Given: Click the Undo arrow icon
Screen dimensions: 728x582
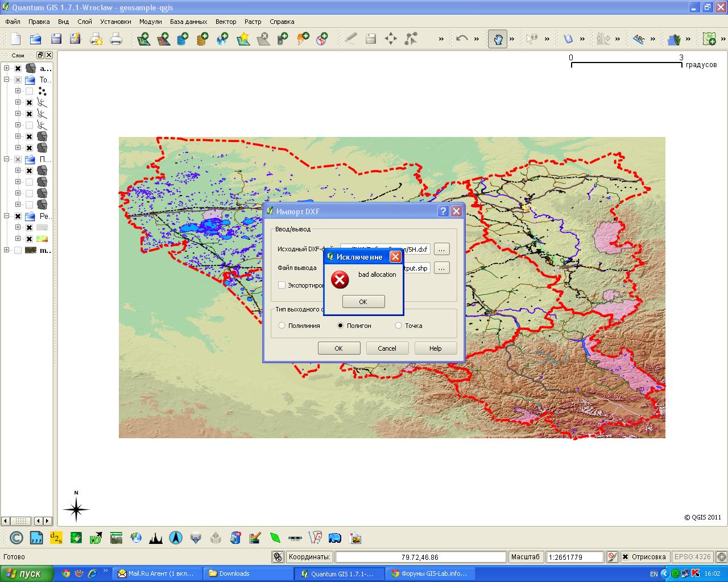Looking at the screenshot, I should click(x=462, y=39).
